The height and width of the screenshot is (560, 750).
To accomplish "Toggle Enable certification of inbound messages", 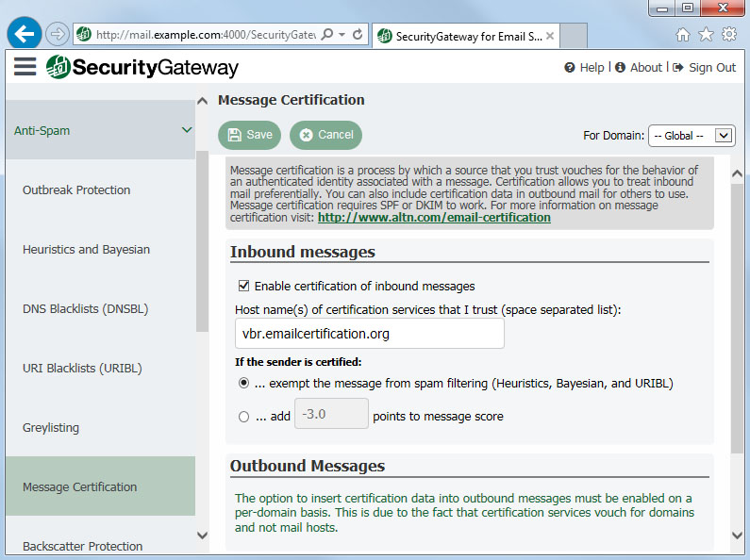I will click(x=244, y=286).
